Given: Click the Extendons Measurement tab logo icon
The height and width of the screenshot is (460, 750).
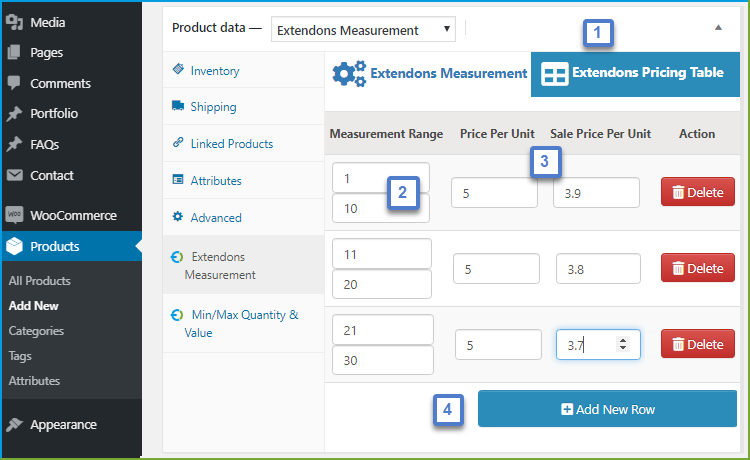Looking at the screenshot, I should point(177,257).
